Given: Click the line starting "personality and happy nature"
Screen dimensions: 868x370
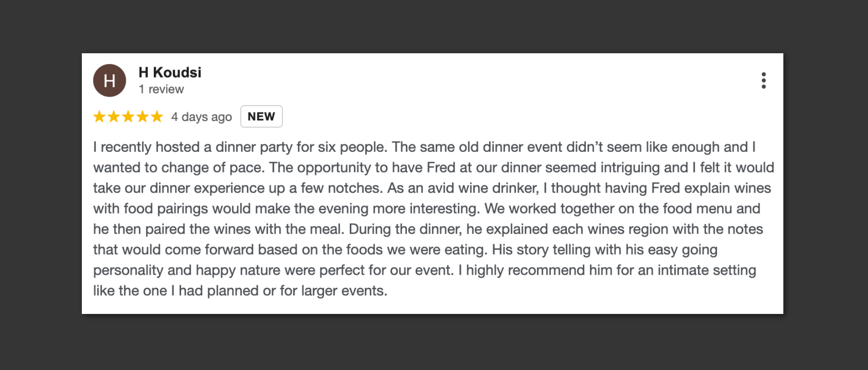Looking at the screenshot, I should (x=424, y=270).
